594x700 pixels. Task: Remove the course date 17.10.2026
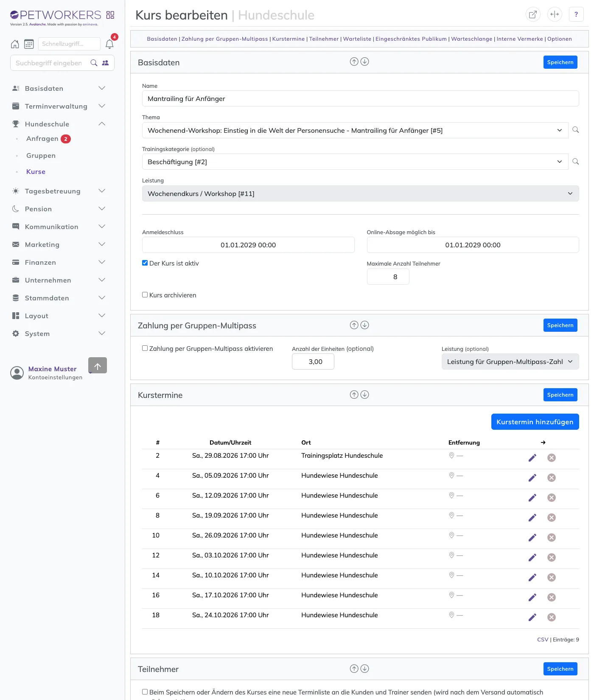(552, 597)
